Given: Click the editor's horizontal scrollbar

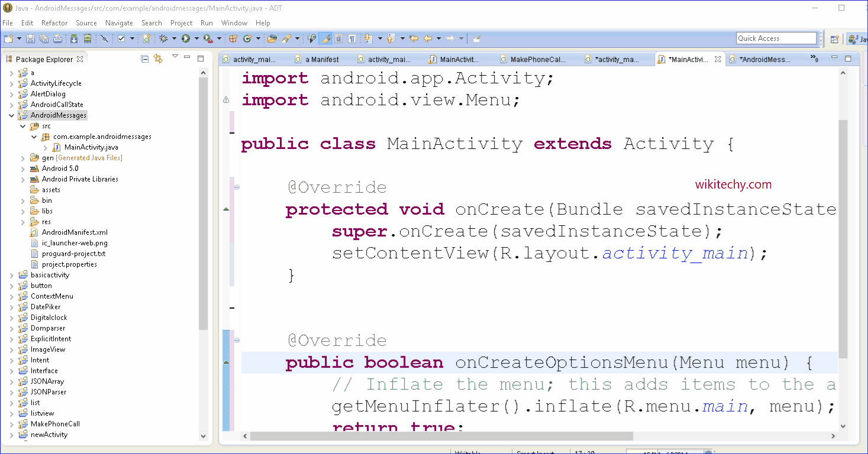Looking at the screenshot, I should coord(441,436).
